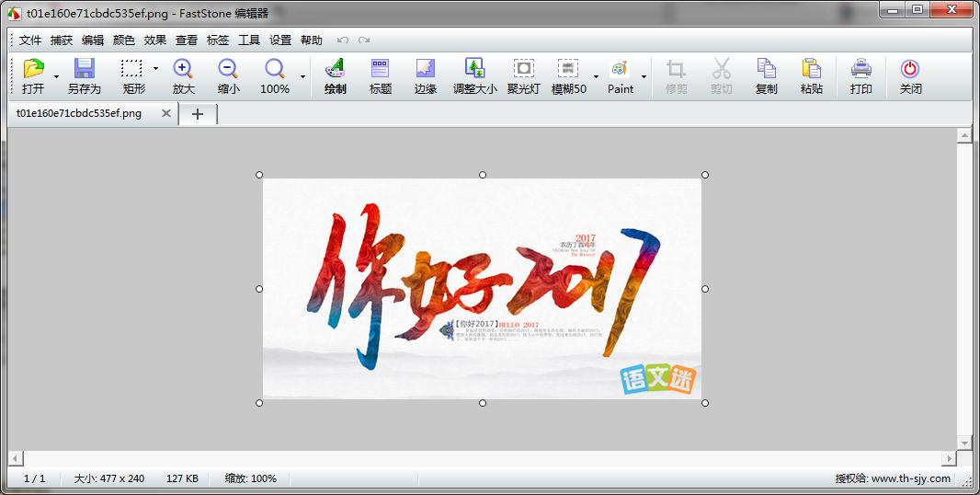The height and width of the screenshot is (495, 980).
Task: Click the 标题 caption tool icon
Action: click(381, 70)
